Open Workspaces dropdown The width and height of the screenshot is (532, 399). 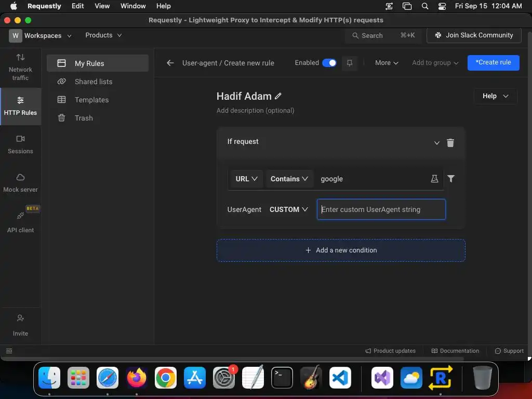pyautogui.click(x=48, y=36)
